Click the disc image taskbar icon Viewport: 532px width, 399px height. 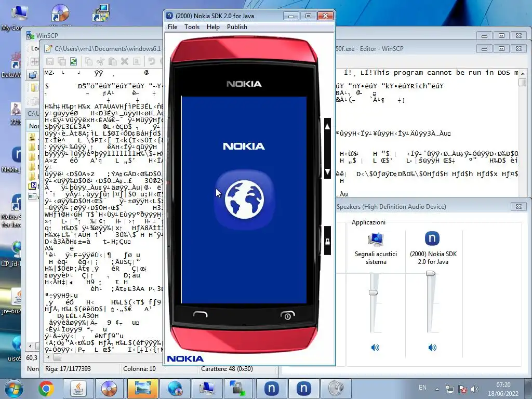coord(109,389)
